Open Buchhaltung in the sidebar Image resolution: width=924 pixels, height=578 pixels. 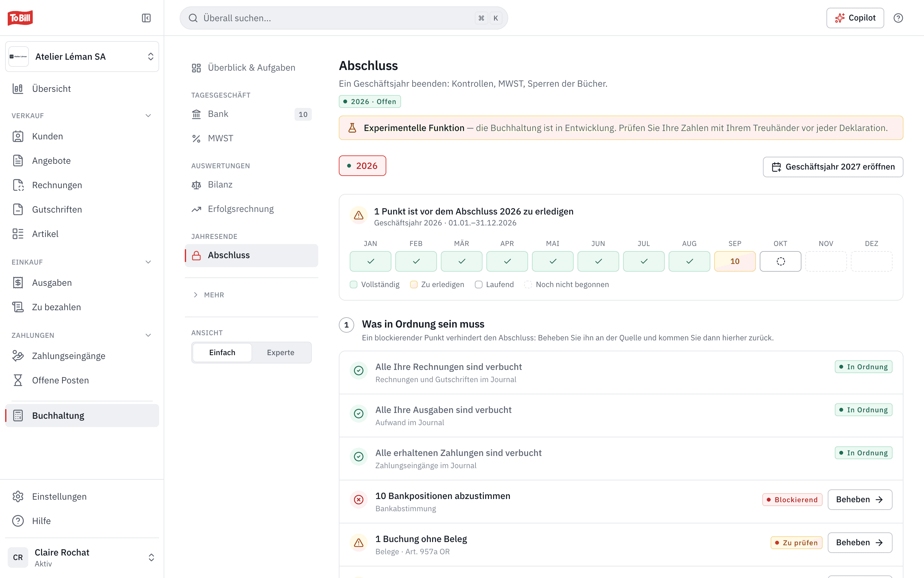coord(82,416)
